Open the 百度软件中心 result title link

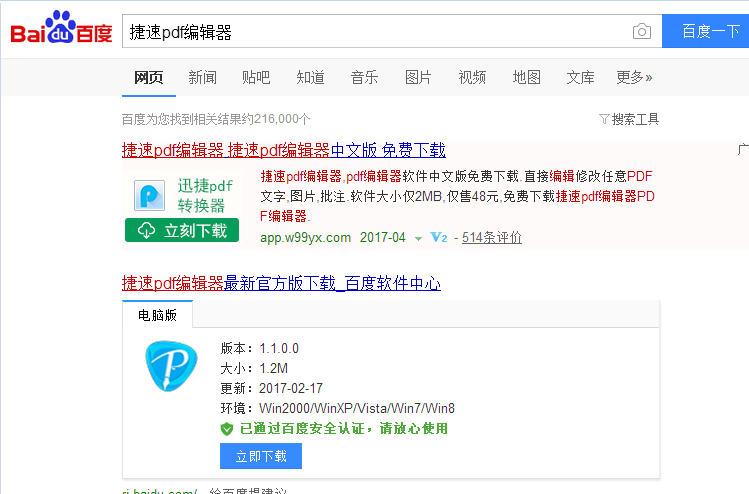click(281, 284)
